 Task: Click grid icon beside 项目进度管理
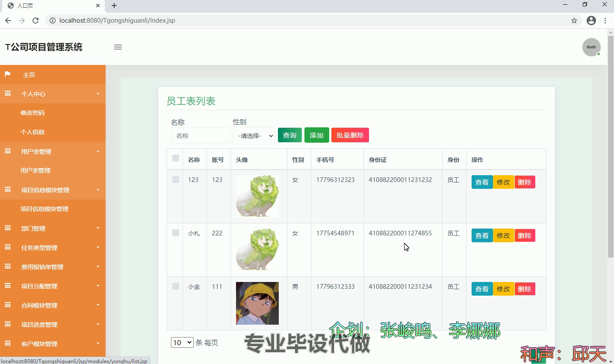7,324
